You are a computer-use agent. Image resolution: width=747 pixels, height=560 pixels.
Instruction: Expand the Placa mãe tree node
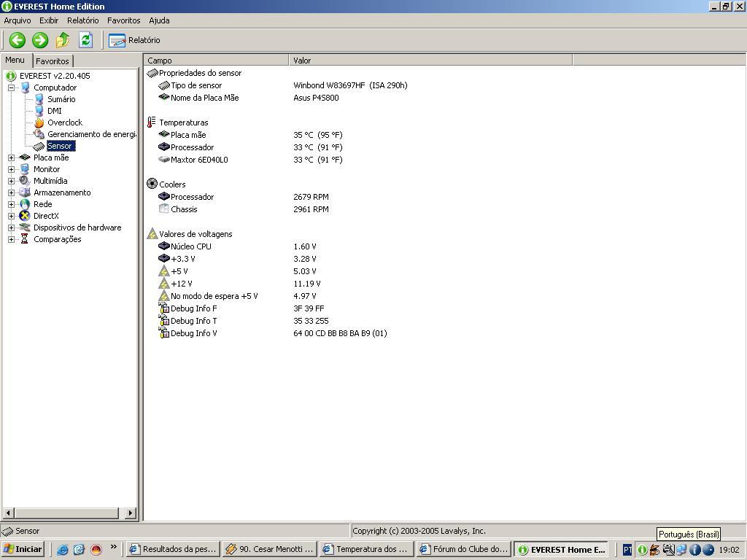click(x=11, y=157)
